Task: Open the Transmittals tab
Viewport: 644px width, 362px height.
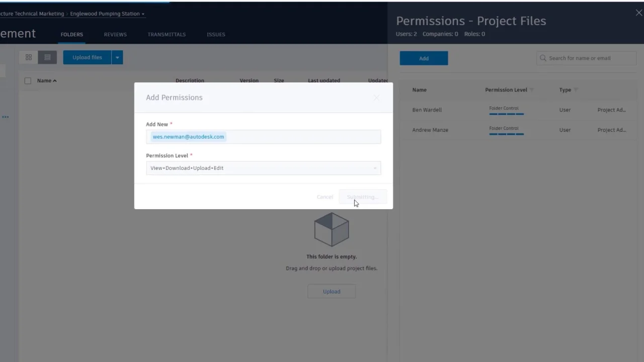Action: tap(167, 35)
